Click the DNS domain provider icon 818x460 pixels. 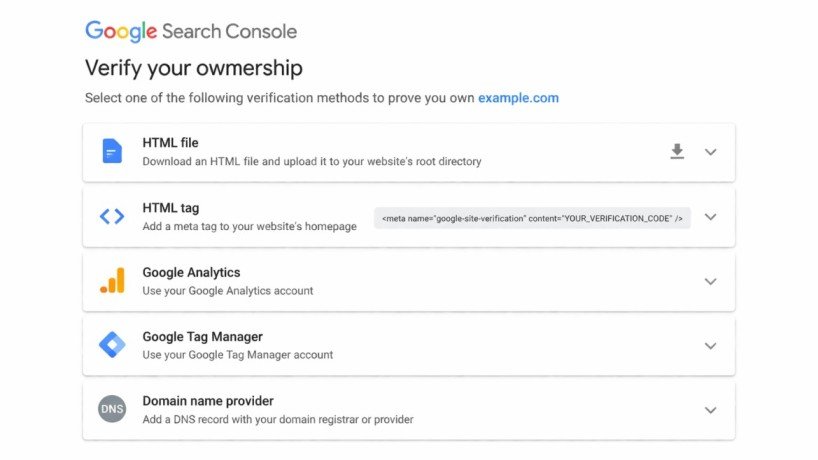(x=112, y=409)
